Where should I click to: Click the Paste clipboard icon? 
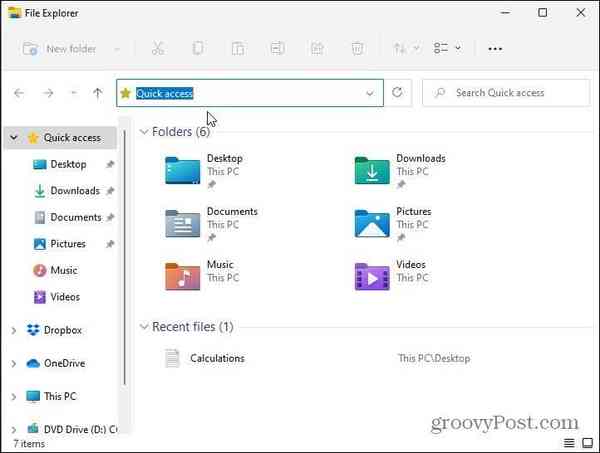tap(238, 49)
